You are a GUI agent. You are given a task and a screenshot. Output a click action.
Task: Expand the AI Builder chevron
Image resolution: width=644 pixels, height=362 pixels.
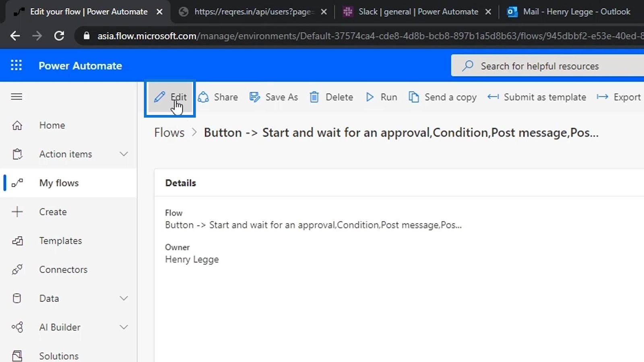point(124,327)
